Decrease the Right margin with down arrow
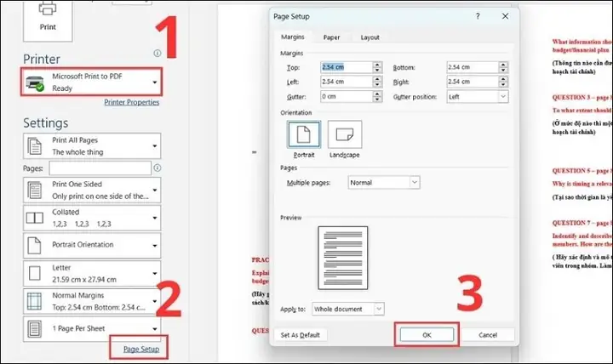 503,85
